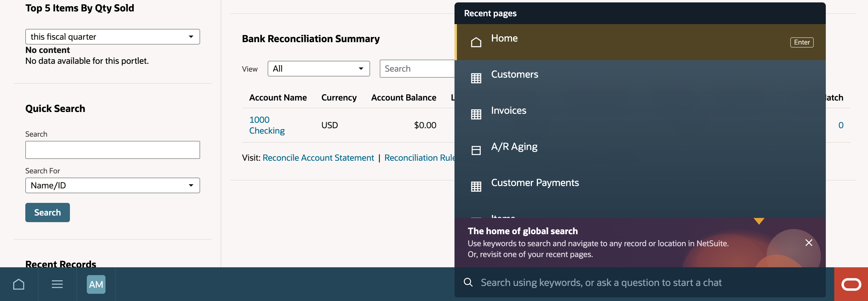The image size is (868, 301).
Task: Click the Top 5 Items By Qty Sold title
Action: pyautogui.click(x=80, y=8)
